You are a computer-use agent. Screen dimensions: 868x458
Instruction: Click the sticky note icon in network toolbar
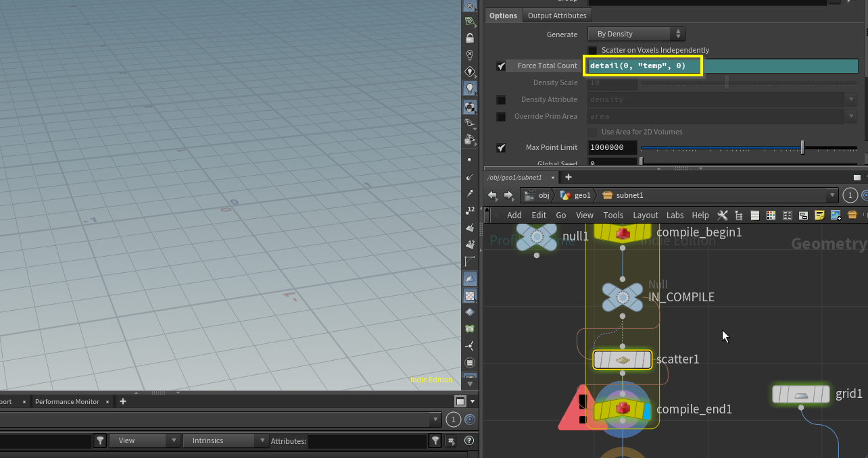(x=819, y=215)
